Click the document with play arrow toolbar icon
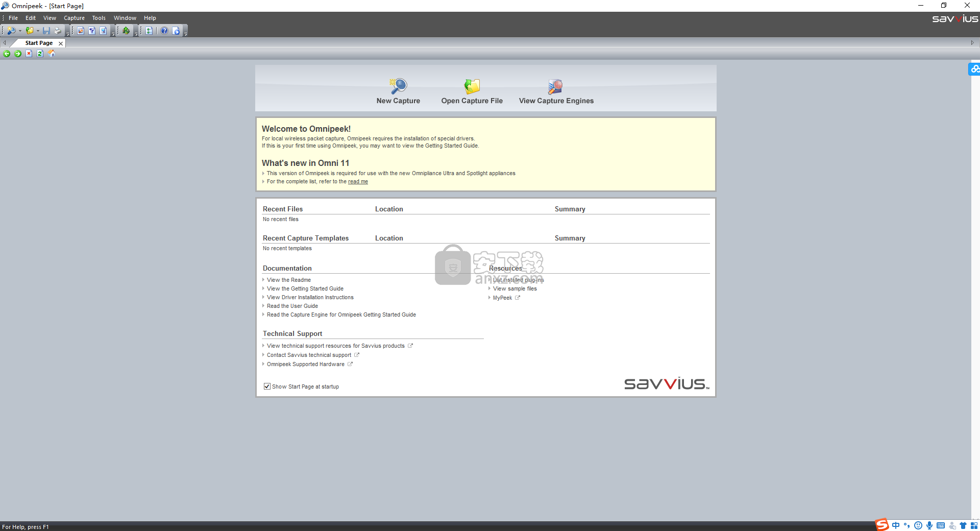 pyautogui.click(x=176, y=31)
